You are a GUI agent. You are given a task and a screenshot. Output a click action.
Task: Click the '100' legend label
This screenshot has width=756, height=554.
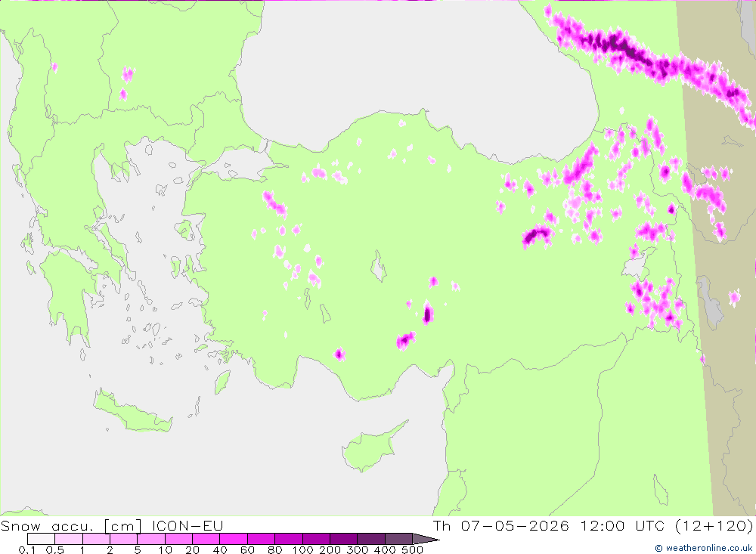302,550
